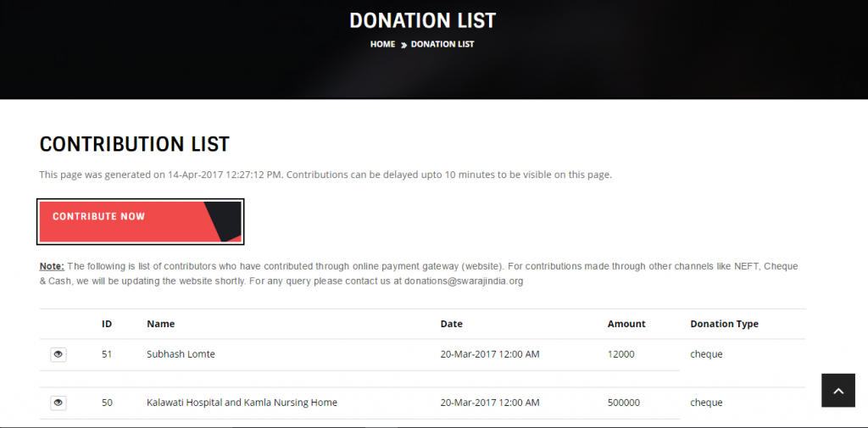Screen dimensions: 868x428
Task: Select the Subhash Lomte name cell
Action: (181, 354)
